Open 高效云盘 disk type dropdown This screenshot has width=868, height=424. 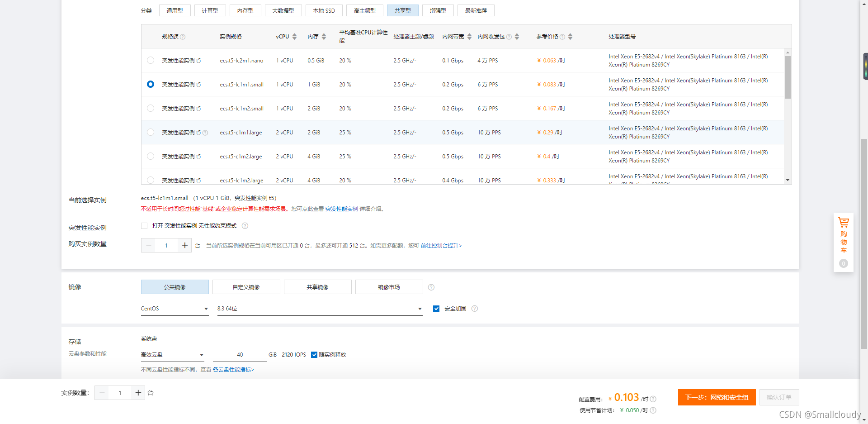click(x=172, y=355)
